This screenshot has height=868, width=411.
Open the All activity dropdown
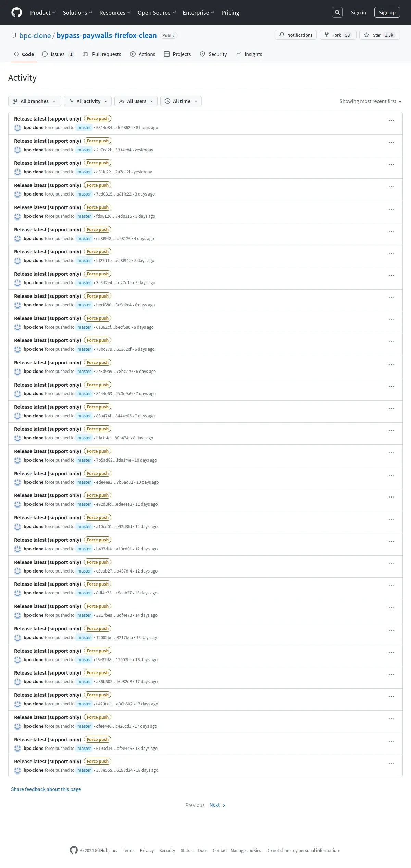(x=88, y=101)
